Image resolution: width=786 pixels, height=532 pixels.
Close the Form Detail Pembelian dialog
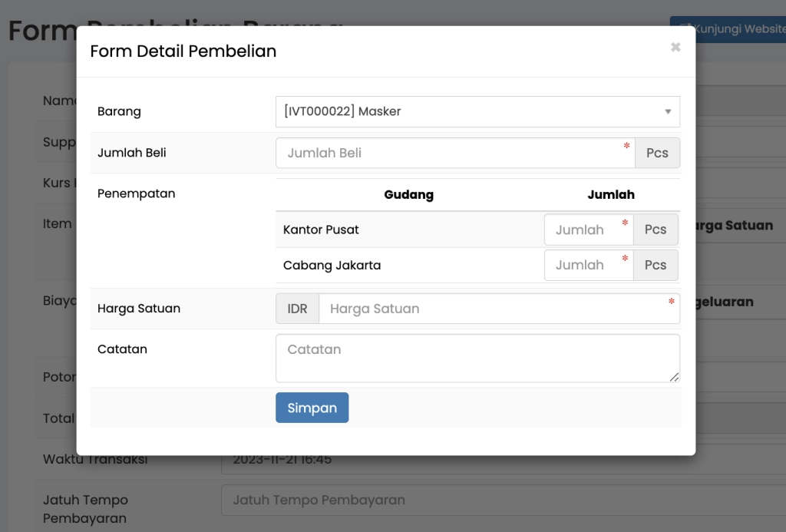coord(675,48)
